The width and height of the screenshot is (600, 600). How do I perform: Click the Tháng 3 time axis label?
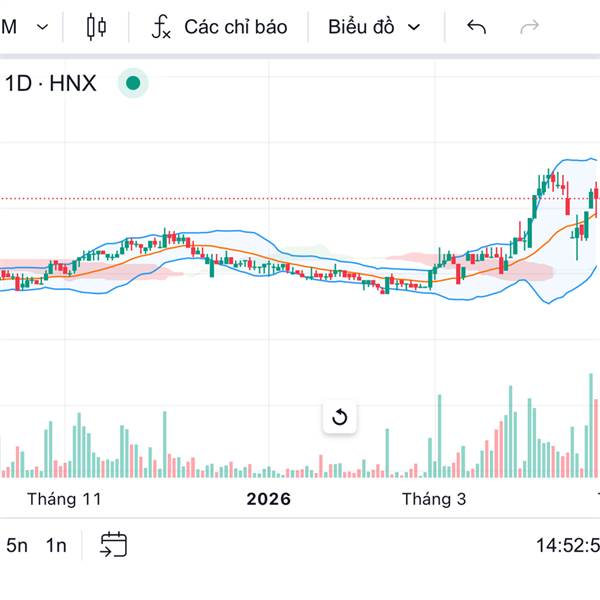[434, 498]
